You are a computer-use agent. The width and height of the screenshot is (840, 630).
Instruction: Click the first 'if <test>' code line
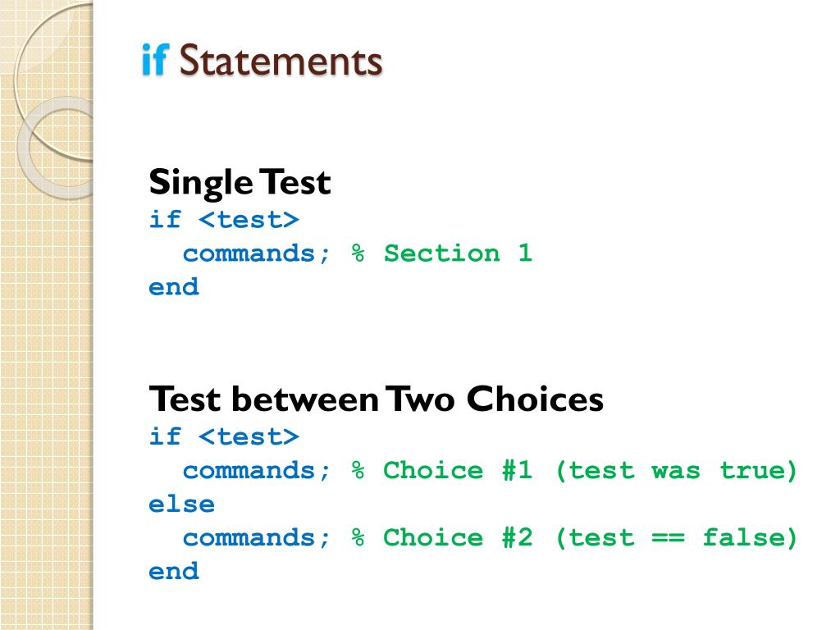(224, 220)
